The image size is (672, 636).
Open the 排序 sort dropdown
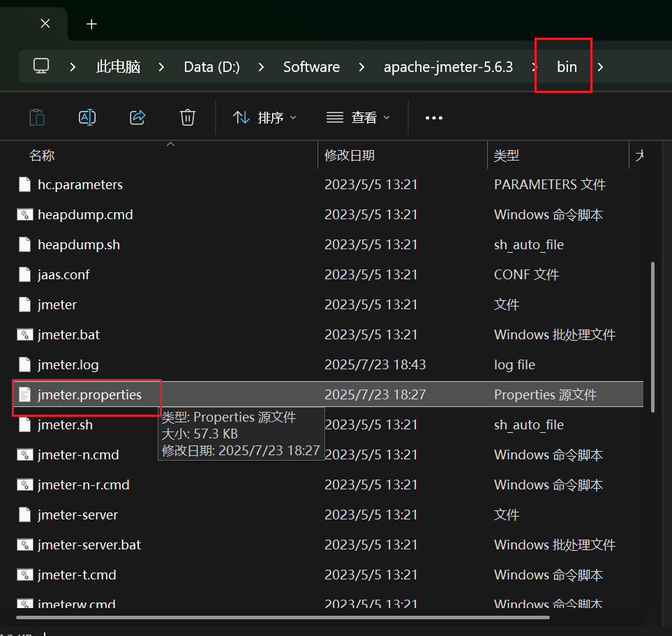264,117
